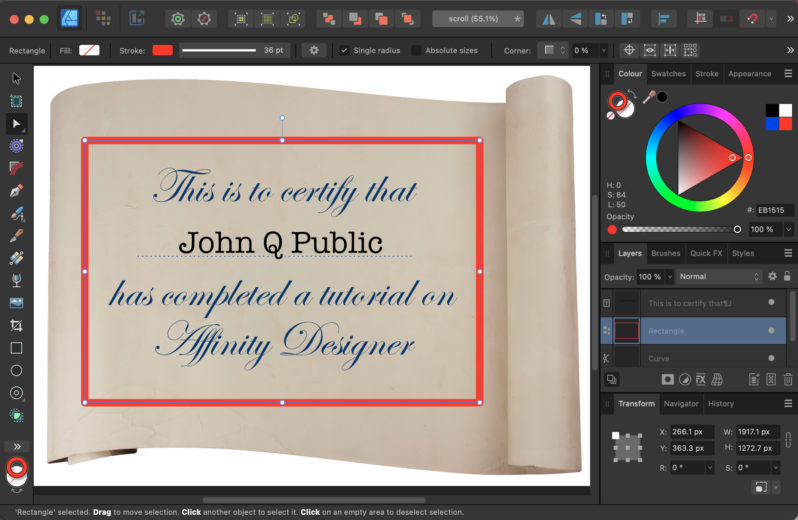Expand more tools chevron in the tools panel
Image resolution: width=798 pixels, height=520 pixels.
click(x=17, y=446)
